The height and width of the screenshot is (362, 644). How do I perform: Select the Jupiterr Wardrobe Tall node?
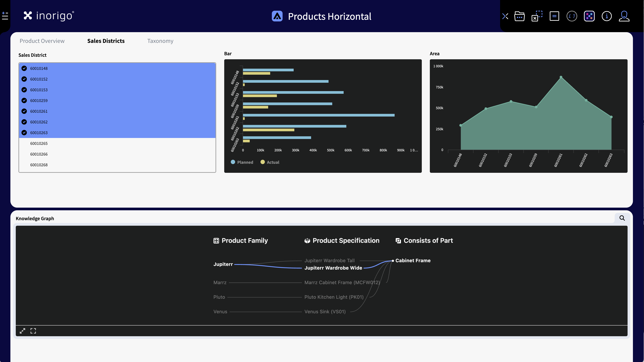click(x=329, y=260)
